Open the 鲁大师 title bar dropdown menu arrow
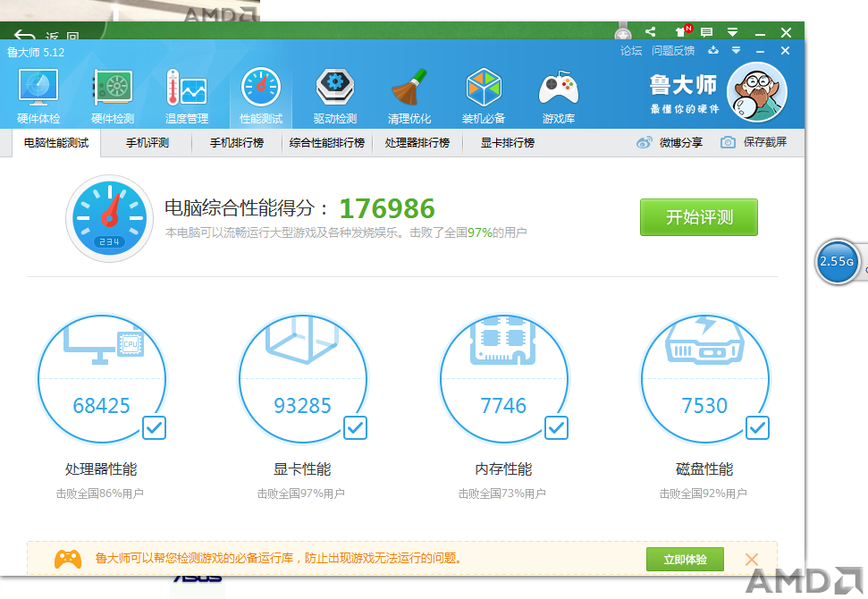The width and height of the screenshot is (868, 599). point(736,50)
